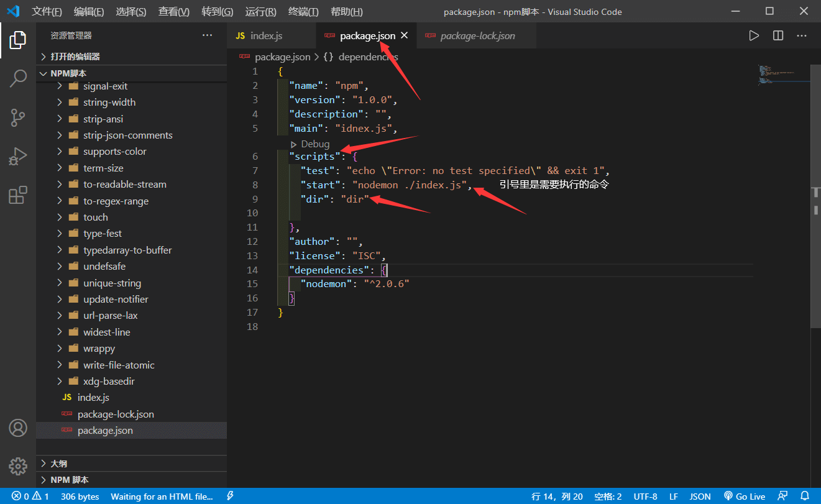Select the type-fest folder
Image resolution: width=821 pixels, height=504 pixels.
[131, 234]
